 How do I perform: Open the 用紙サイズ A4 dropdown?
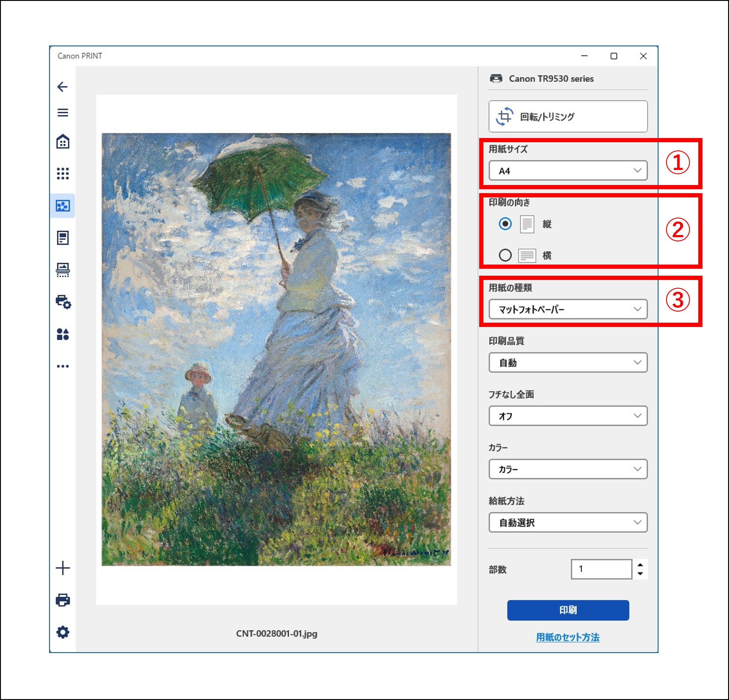[567, 171]
